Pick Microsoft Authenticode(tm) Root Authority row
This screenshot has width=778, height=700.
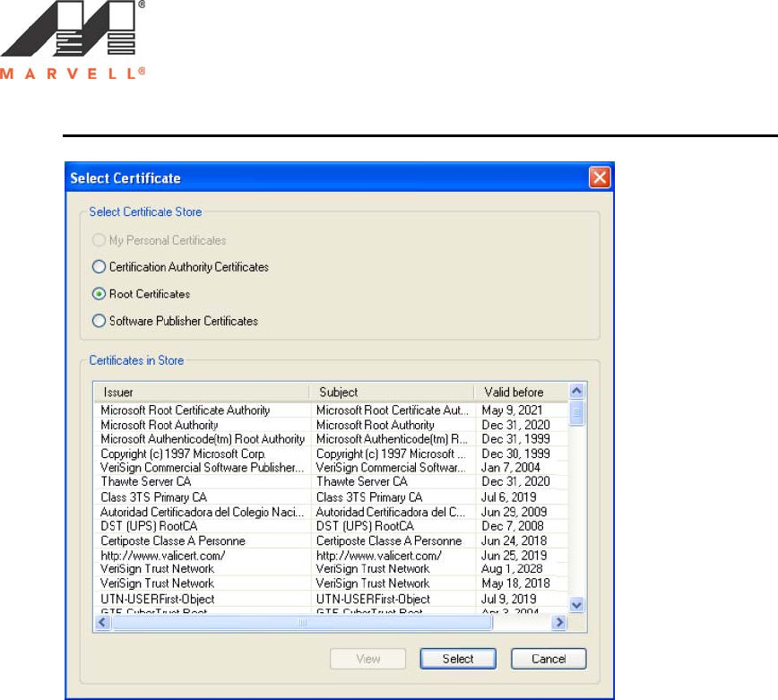coord(331,439)
